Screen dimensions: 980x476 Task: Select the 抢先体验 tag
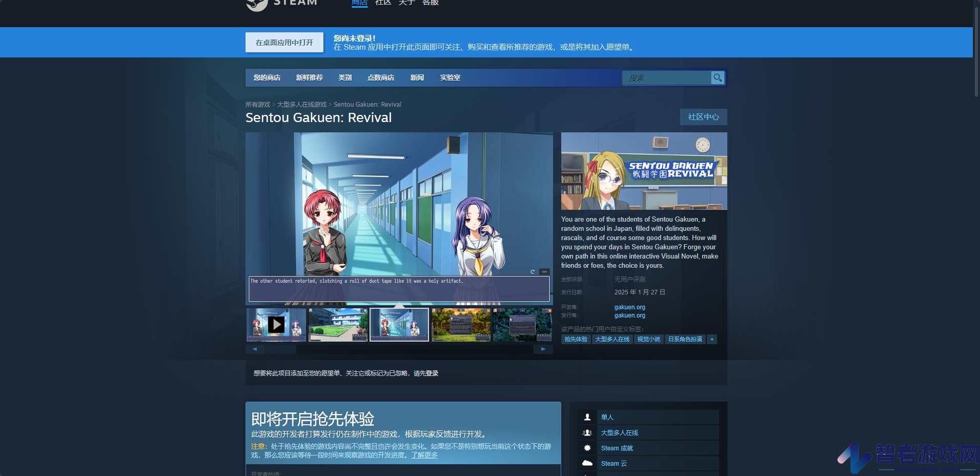tap(576, 339)
